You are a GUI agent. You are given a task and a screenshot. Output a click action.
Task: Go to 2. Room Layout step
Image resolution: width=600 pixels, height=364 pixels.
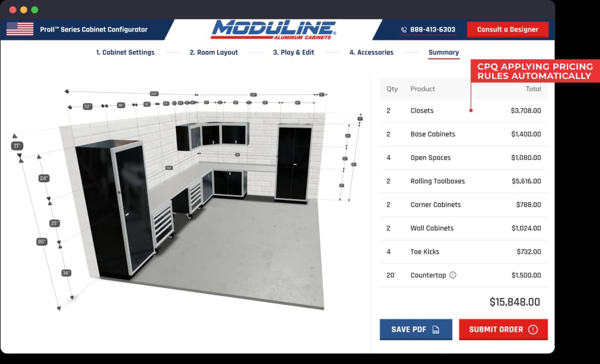[213, 52]
